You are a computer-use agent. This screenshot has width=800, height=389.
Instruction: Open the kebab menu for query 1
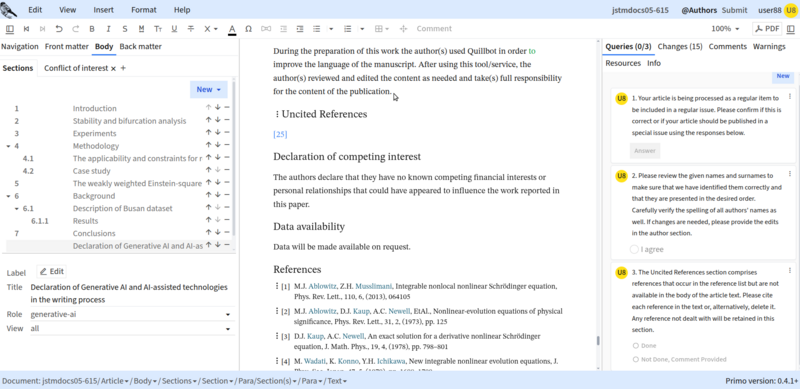[x=790, y=96]
